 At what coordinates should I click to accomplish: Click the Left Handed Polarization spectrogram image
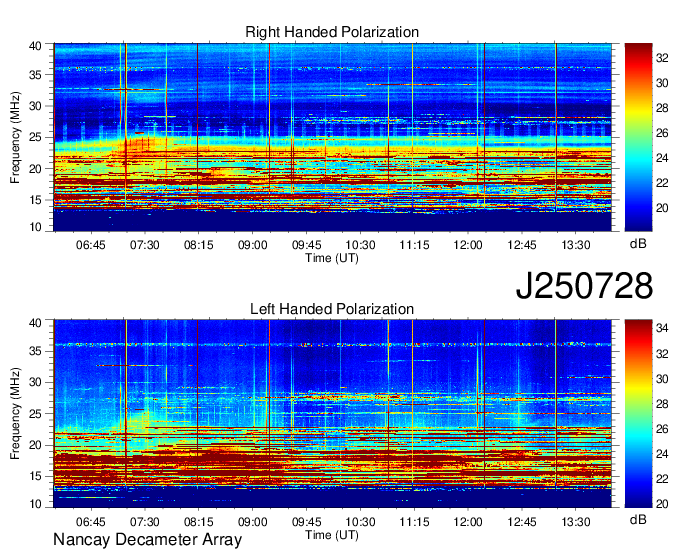[333, 414]
